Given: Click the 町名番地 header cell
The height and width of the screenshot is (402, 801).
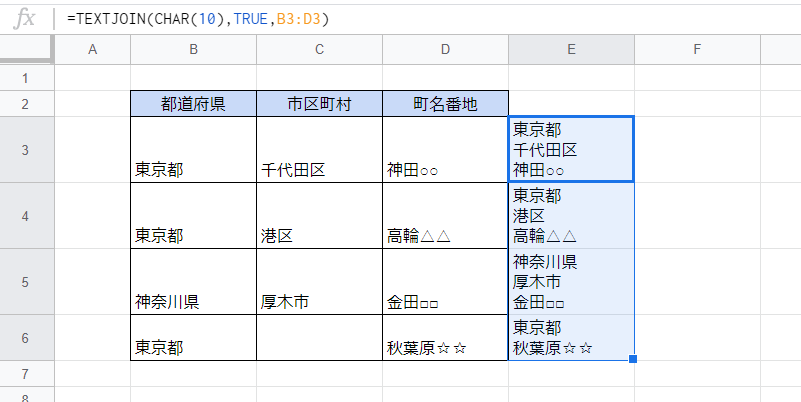Looking at the screenshot, I should (445, 104).
